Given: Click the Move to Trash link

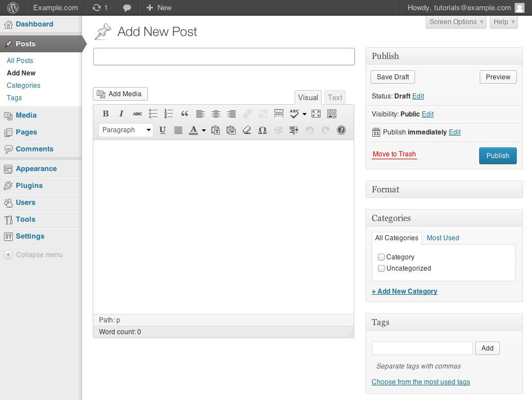Looking at the screenshot, I should [x=394, y=154].
